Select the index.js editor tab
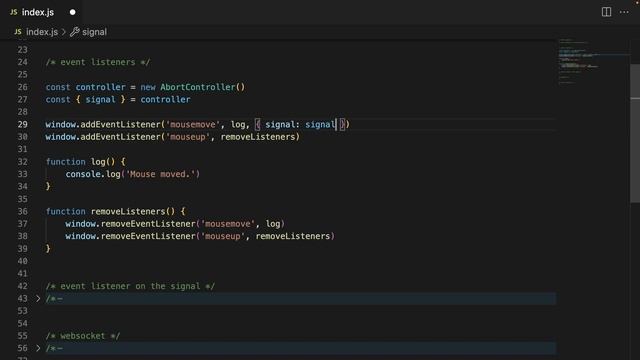640x360 pixels. (x=40, y=12)
